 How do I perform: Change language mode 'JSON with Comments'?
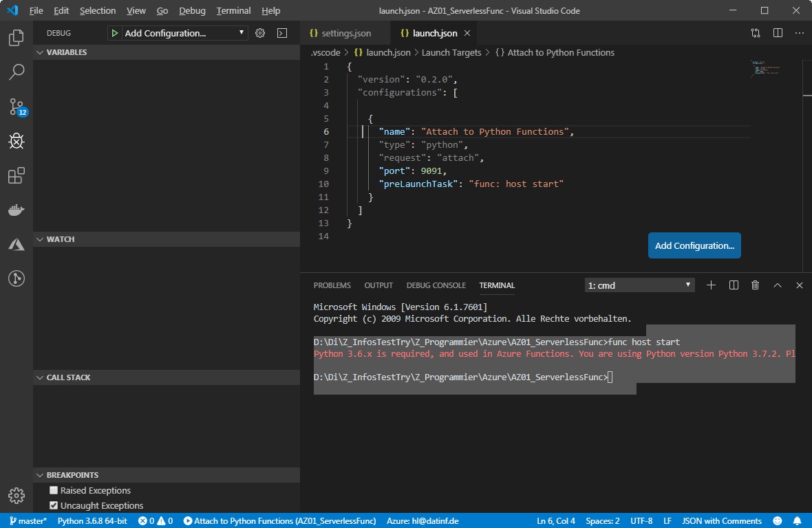pyautogui.click(x=721, y=520)
